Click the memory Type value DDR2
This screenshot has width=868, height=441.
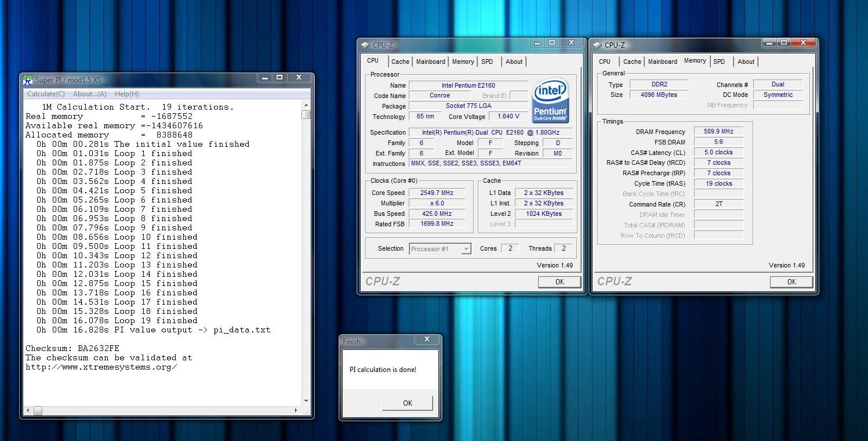659,85
